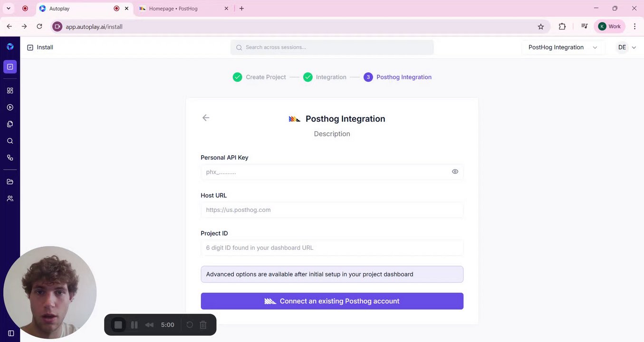Open tab search dropdown arrow
Viewport: 644px width, 342px height.
click(x=8, y=9)
